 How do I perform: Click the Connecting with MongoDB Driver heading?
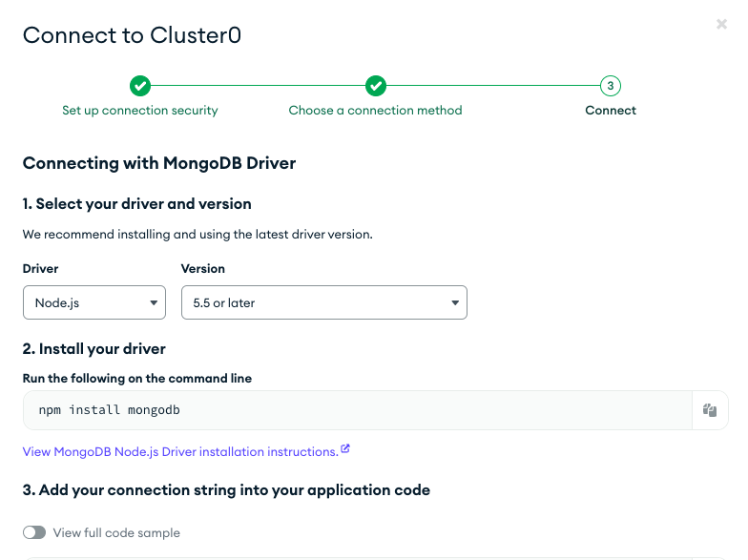[x=159, y=163]
